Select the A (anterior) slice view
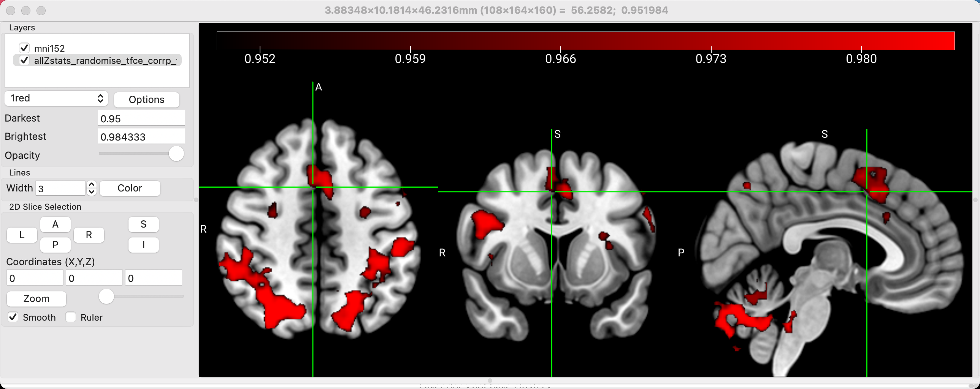Image resolution: width=980 pixels, height=389 pixels. click(x=55, y=225)
